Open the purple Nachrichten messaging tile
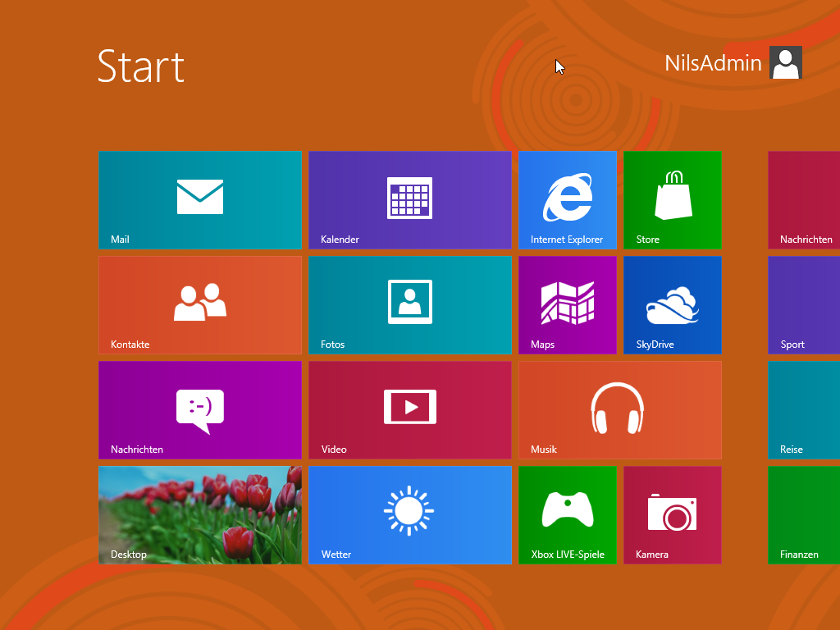Viewport: 840px width, 630px height. tap(200, 410)
